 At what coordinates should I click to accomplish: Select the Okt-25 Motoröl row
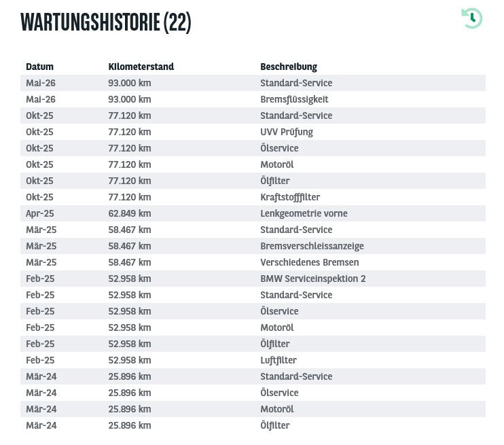(253, 164)
